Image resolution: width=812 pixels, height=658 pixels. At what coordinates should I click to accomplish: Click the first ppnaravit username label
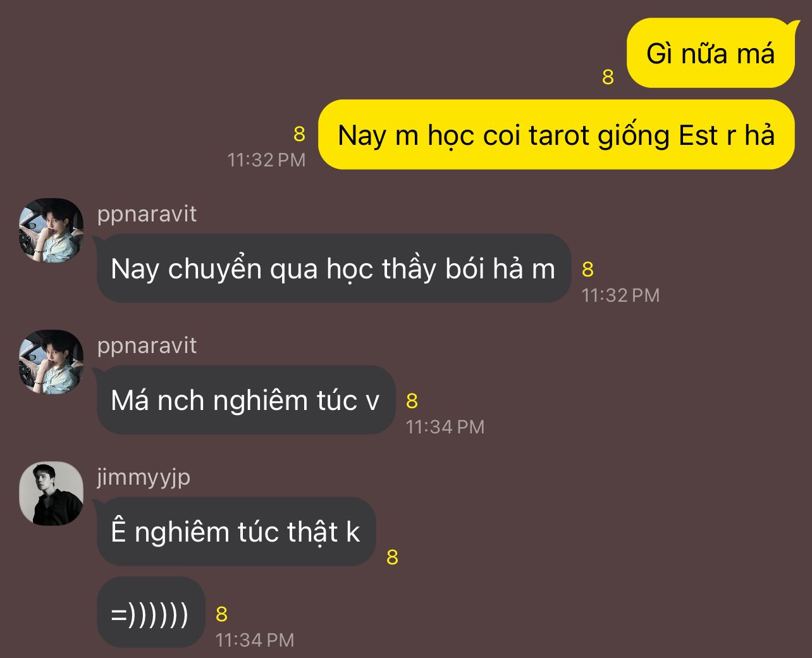[147, 214]
